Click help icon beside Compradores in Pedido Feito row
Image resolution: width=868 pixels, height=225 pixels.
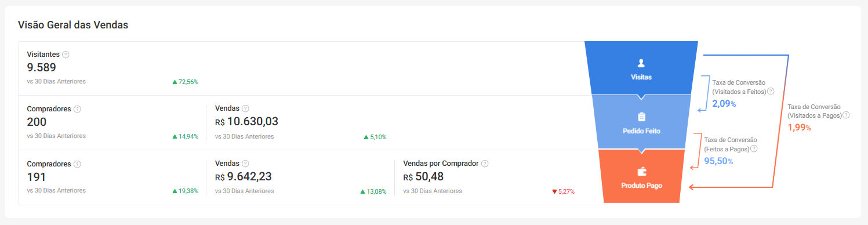coord(77,109)
